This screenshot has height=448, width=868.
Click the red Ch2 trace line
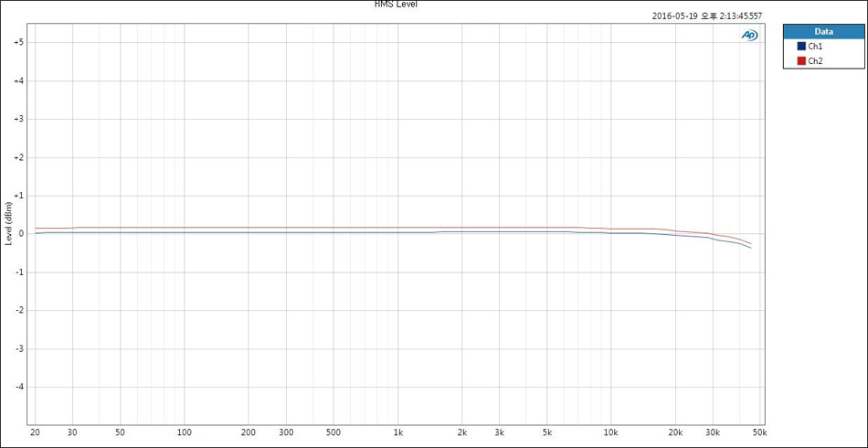click(365, 227)
